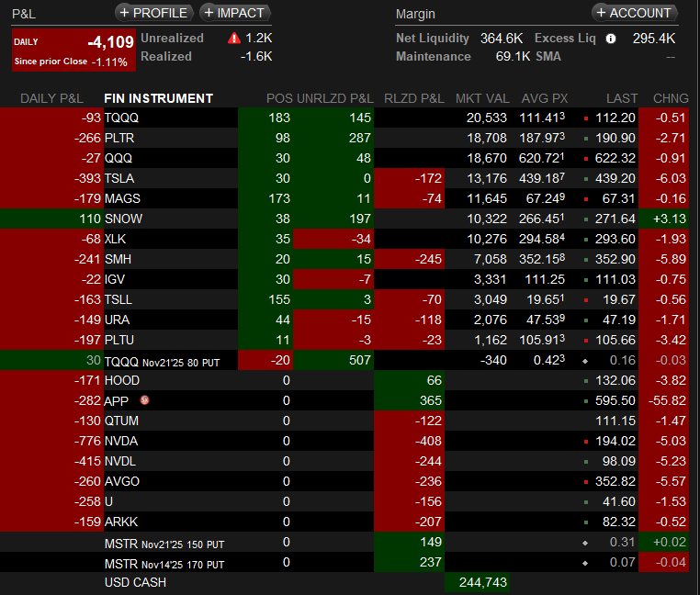Click TSLL position value 155
This screenshot has height=595, width=700.
pos(279,299)
